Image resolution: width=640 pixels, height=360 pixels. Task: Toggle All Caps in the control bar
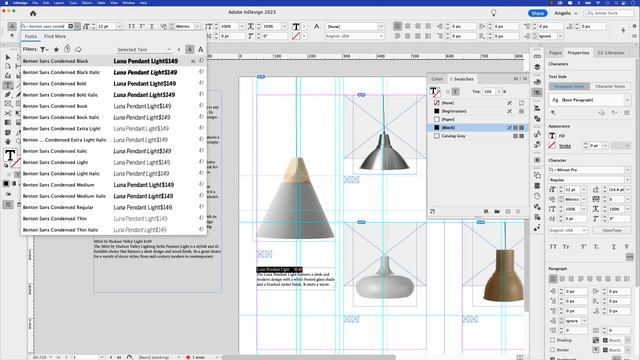131,26
